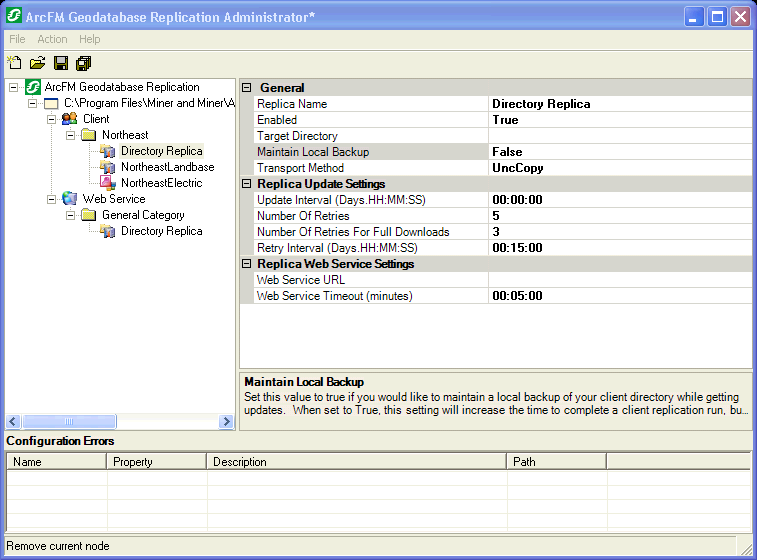This screenshot has width=757, height=560.
Task: Click the Web Service URL value field
Action: pyautogui.click(x=618, y=280)
